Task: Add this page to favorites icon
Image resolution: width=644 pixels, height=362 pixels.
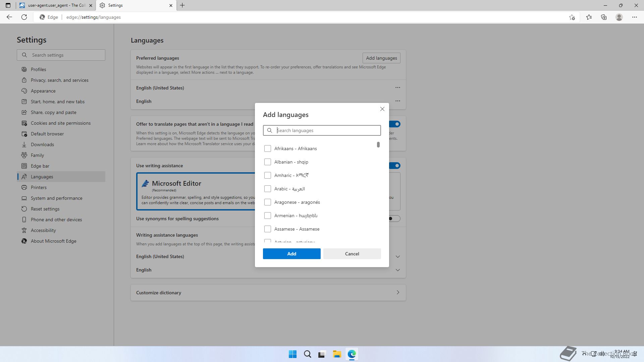Action: click(x=572, y=17)
